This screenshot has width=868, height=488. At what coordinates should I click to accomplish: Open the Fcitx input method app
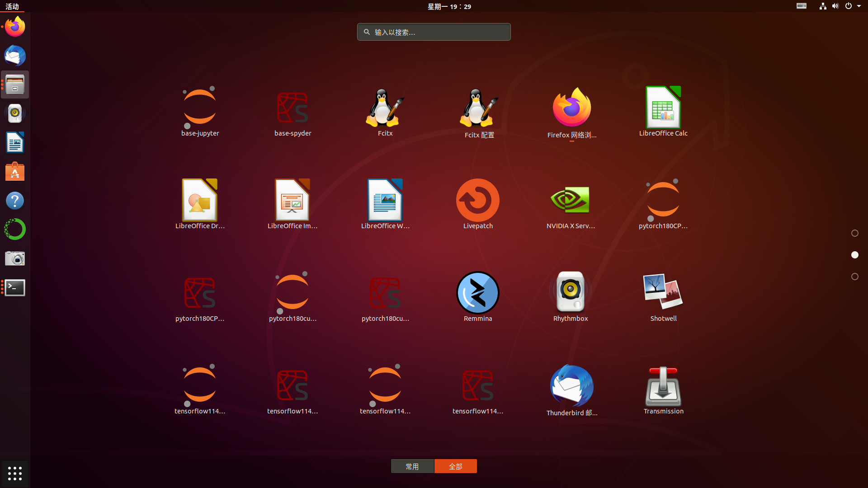pyautogui.click(x=385, y=112)
